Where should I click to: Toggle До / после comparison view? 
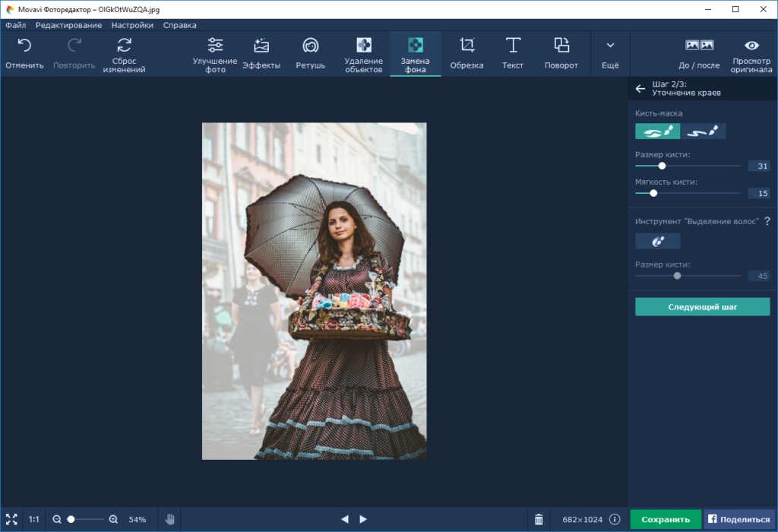pos(699,46)
